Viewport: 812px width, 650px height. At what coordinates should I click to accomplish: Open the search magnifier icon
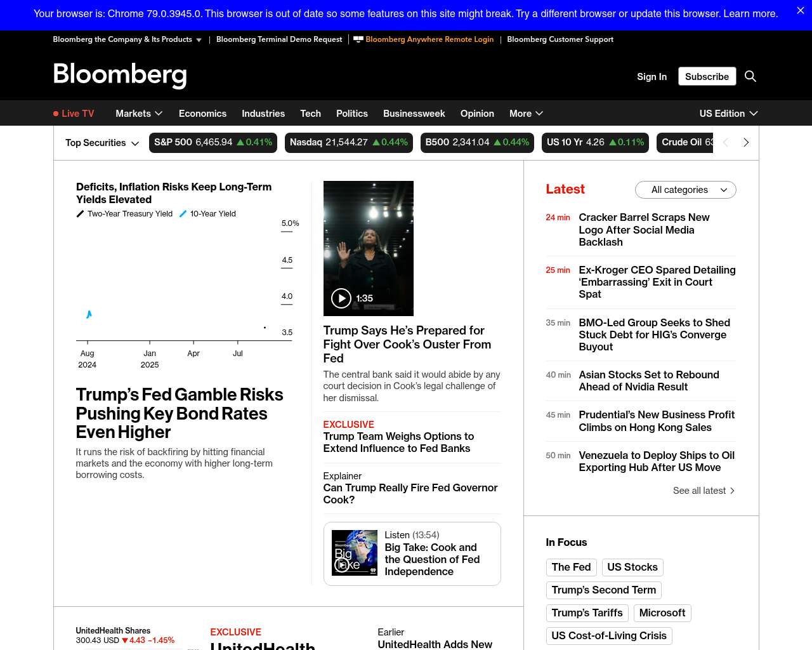[750, 76]
